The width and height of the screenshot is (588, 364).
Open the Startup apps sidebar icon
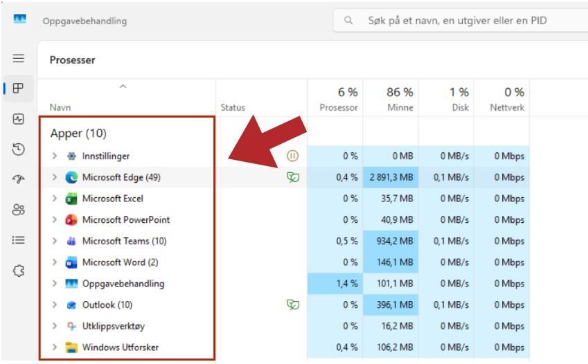tap(19, 179)
